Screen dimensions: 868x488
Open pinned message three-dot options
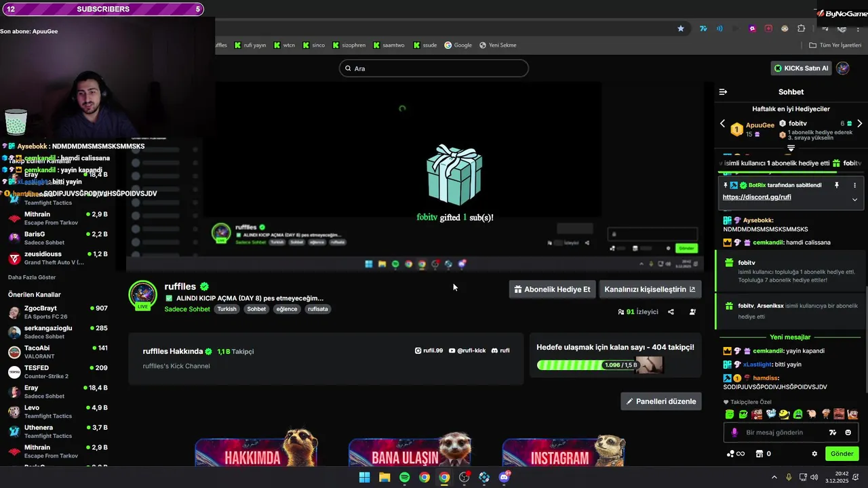(854, 185)
